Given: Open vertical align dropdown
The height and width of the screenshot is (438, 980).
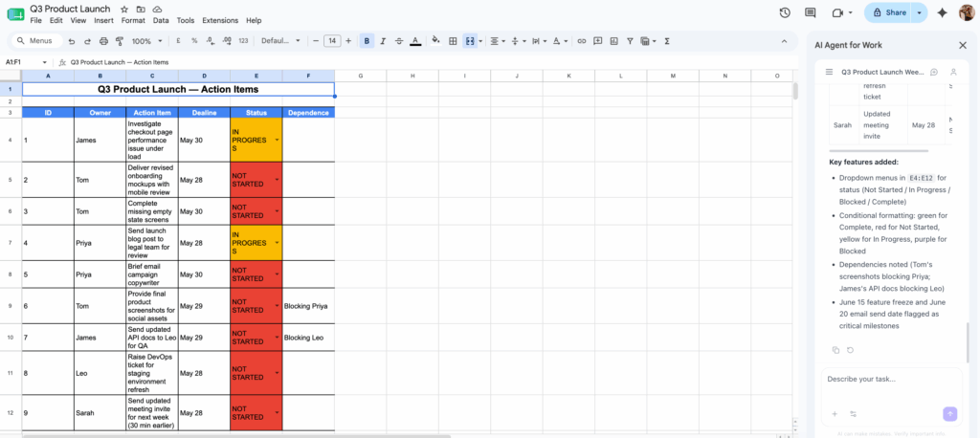Looking at the screenshot, I should [x=519, y=41].
